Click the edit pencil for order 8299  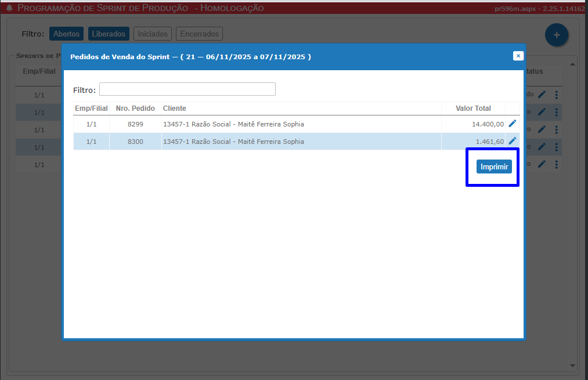point(512,124)
